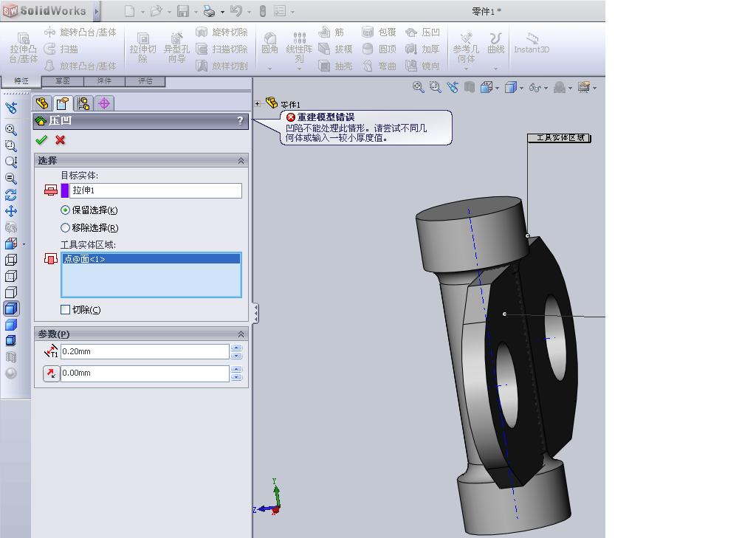Image resolution: width=756 pixels, height=538 pixels.
Task: Click the green OK checkmark for Indent
Action: (41, 139)
